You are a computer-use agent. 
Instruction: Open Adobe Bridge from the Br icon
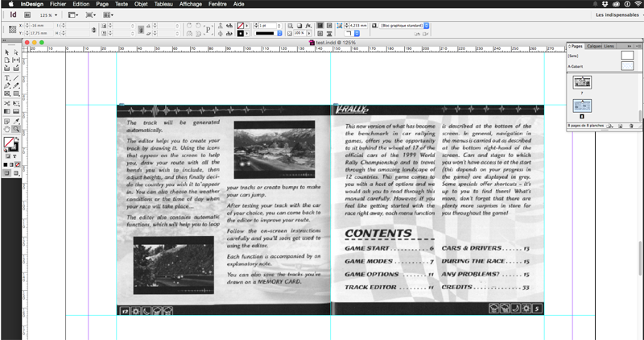(x=27, y=15)
